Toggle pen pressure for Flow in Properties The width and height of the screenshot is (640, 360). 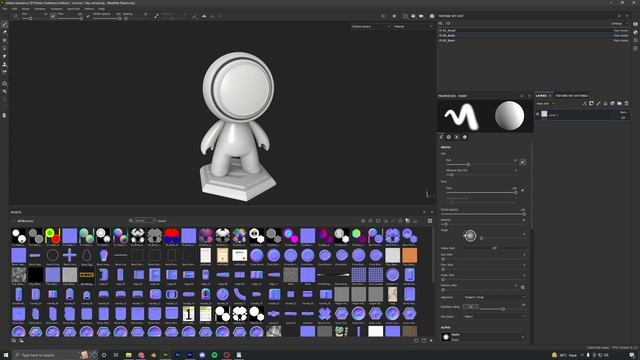522,190
